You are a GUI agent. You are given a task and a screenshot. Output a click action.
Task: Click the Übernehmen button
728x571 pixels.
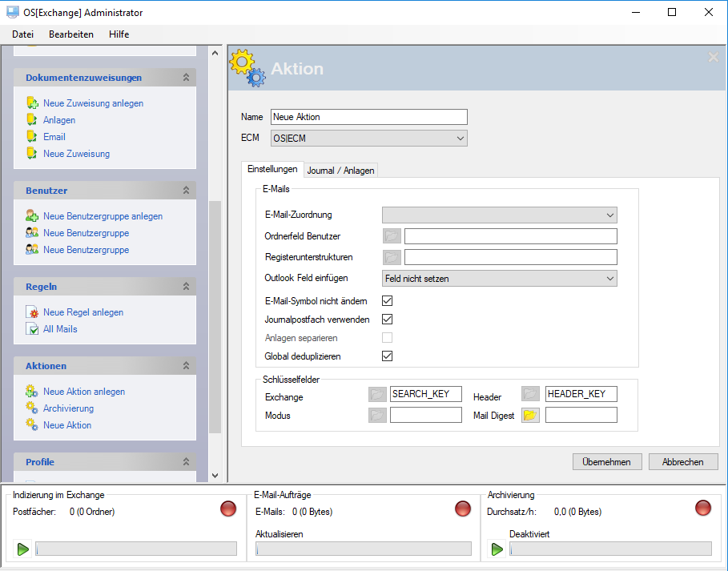click(x=607, y=462)
